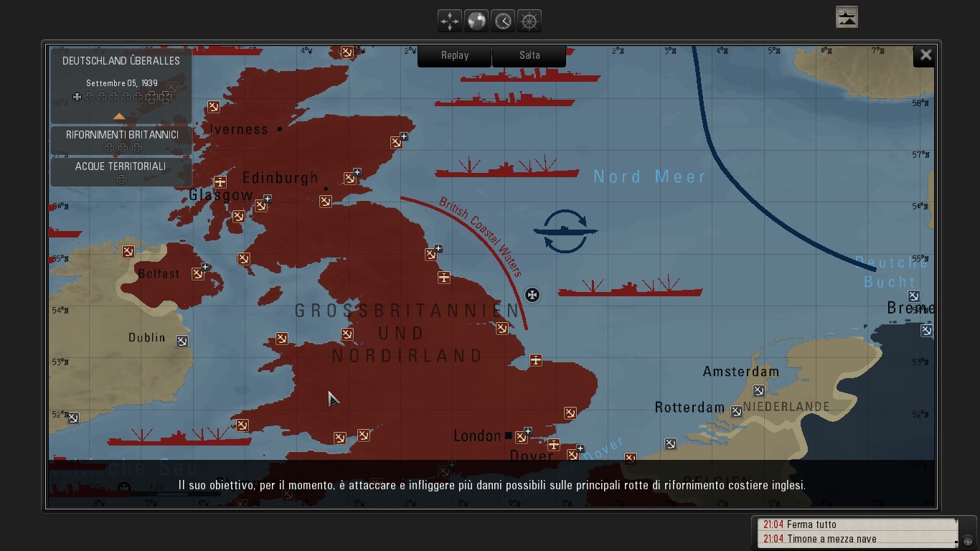980x551 pixels.
Task: Click the Nord Meer sea label
Action: (650, 177)
